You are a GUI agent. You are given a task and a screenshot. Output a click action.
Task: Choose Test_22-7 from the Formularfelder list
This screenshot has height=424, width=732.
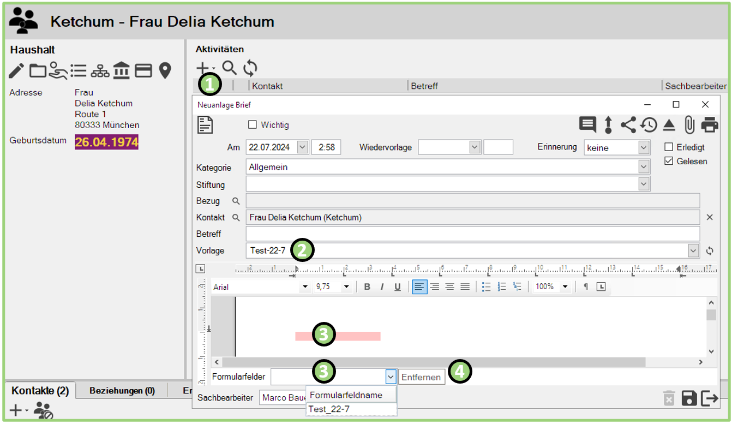pos(330,409)
